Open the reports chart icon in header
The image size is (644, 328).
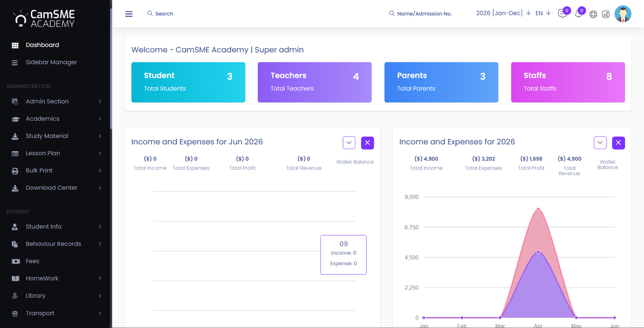coord(606,14)
